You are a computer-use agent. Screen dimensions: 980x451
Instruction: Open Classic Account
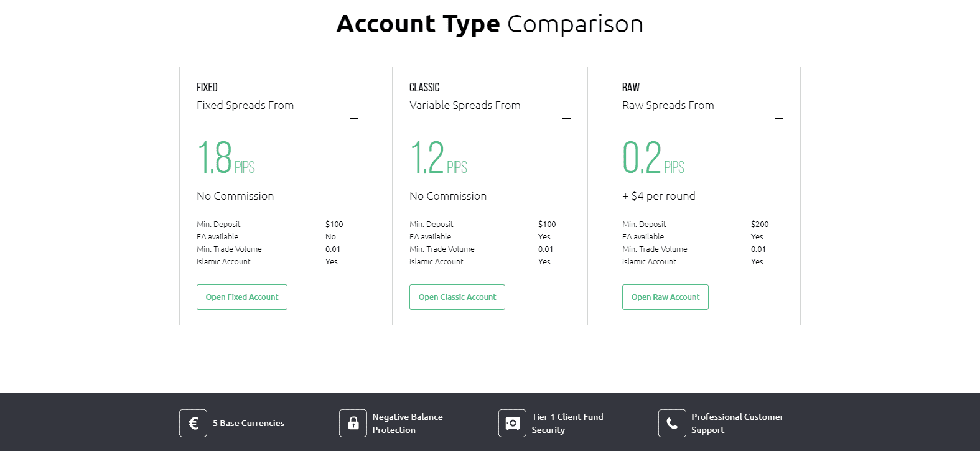[457, 297]
